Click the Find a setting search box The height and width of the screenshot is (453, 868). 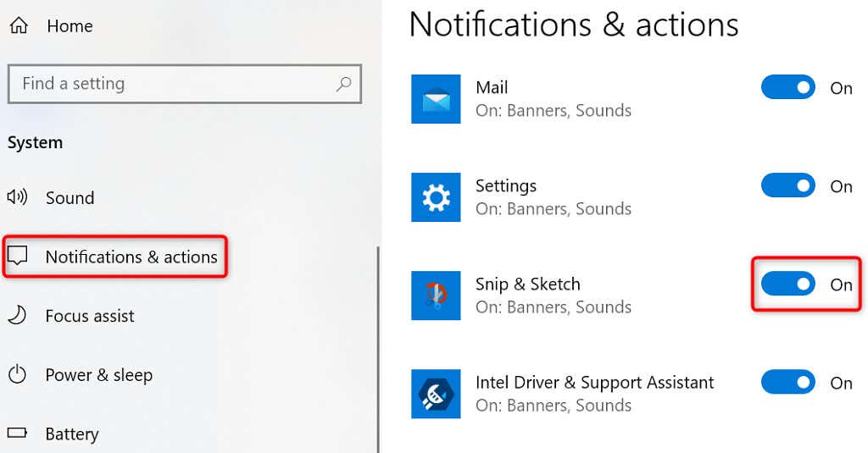click(184, 84)
